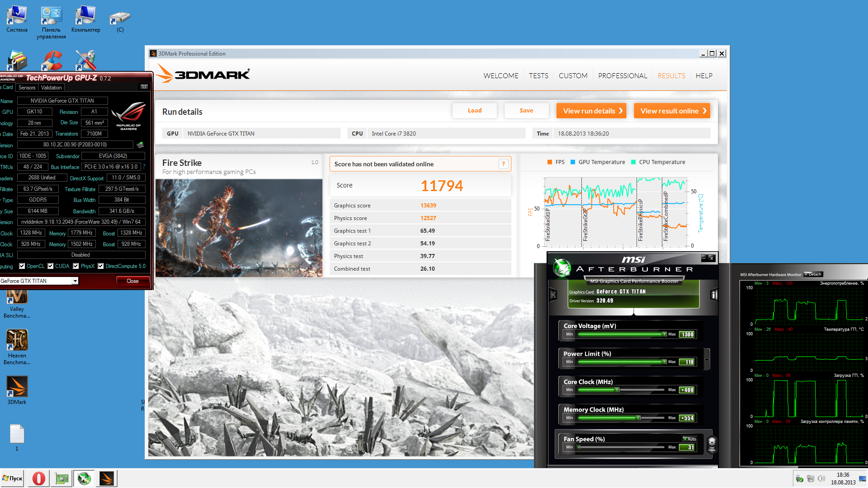Click the BIOS save chip icon
Screen dimensions: 868x488
(140, 145)
